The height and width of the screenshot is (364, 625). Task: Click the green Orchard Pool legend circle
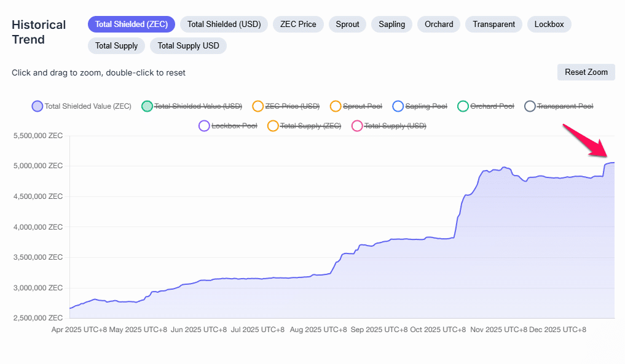[x=462, y=106]
